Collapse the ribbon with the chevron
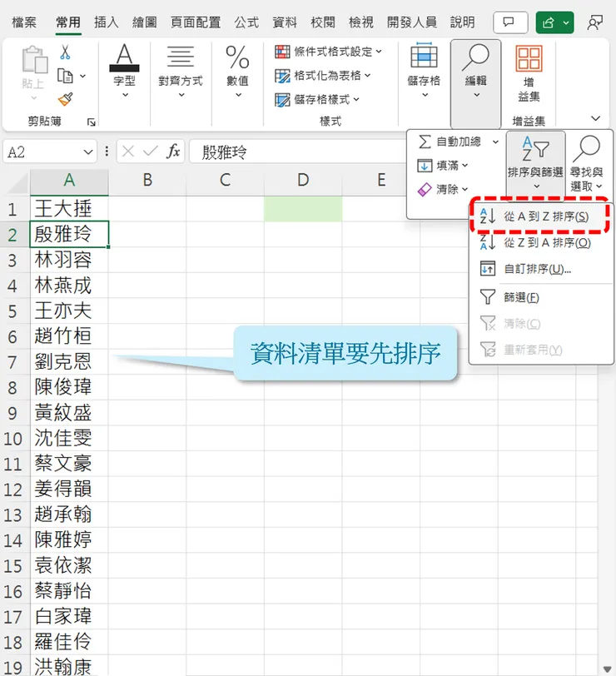 595,118
